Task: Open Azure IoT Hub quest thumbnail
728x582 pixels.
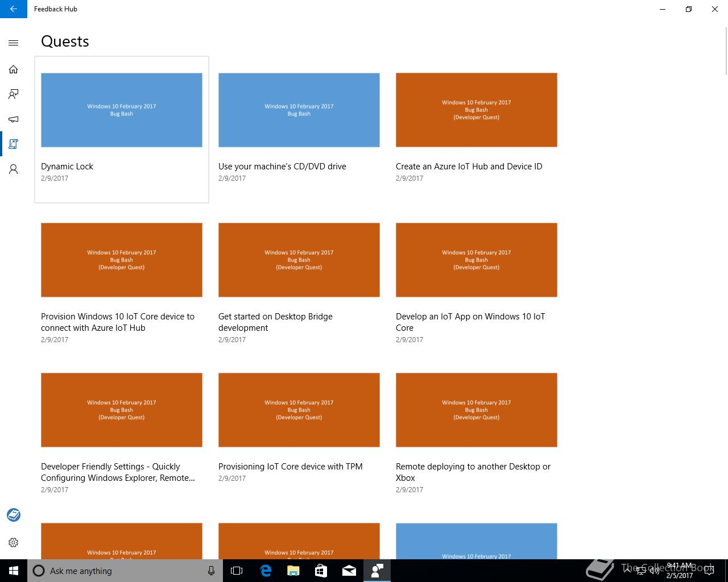Action: 477,110
